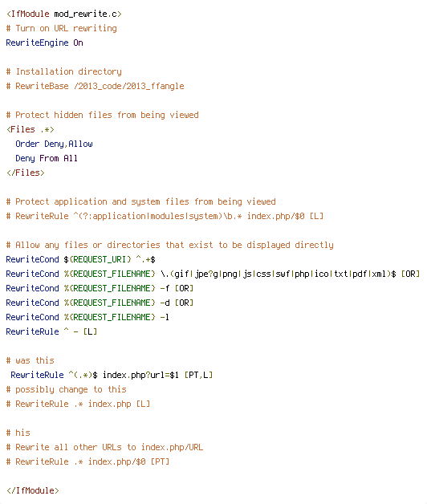427x504 pixels.
Task: Click the closing Files tag
Action: pyautogui.click(x=26, y=173)
